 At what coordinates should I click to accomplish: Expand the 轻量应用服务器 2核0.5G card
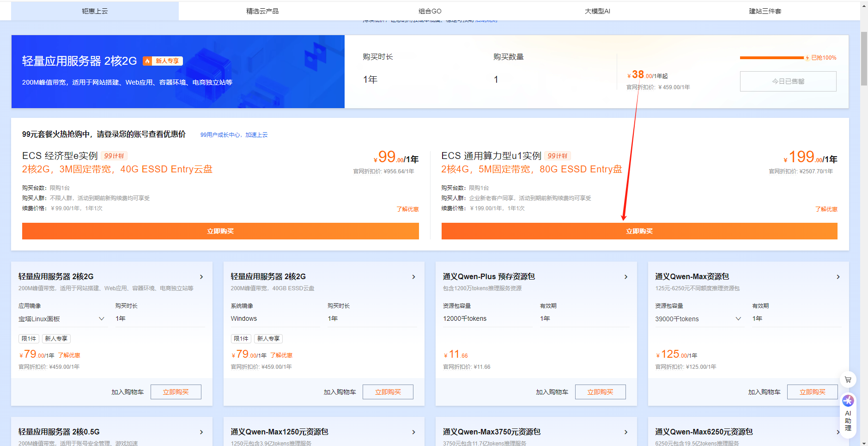201,432
